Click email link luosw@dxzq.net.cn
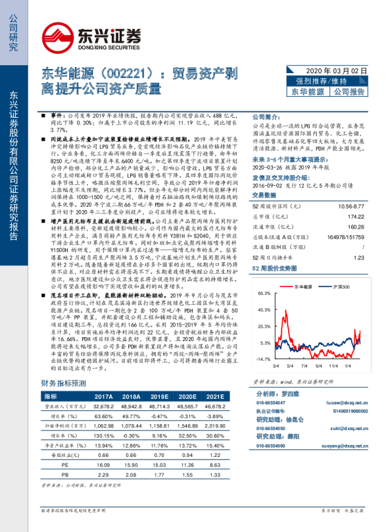Viewport: 392px width, 532px height. [x=347, y=403]
